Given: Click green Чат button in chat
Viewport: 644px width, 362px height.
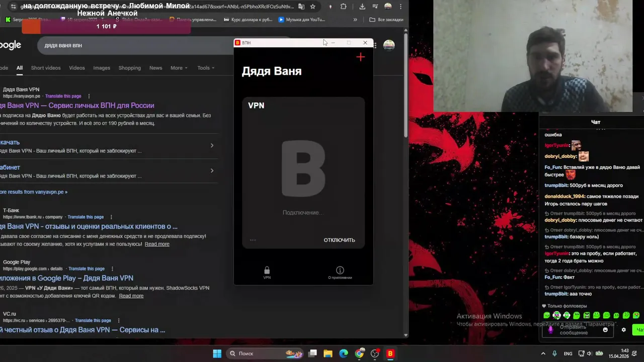Looking at the screenshot, I should click(639, 330).
